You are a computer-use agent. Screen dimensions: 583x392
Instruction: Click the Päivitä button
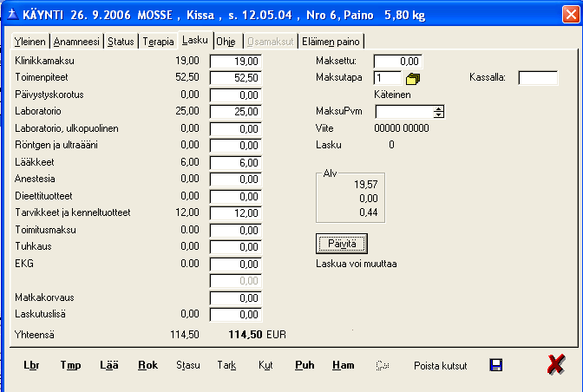tap(342, 244)
